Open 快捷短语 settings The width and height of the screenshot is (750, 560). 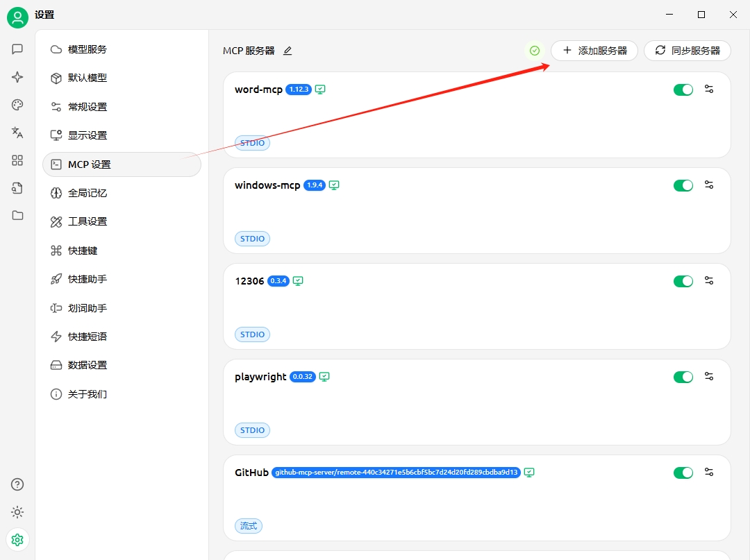point(122,337)
